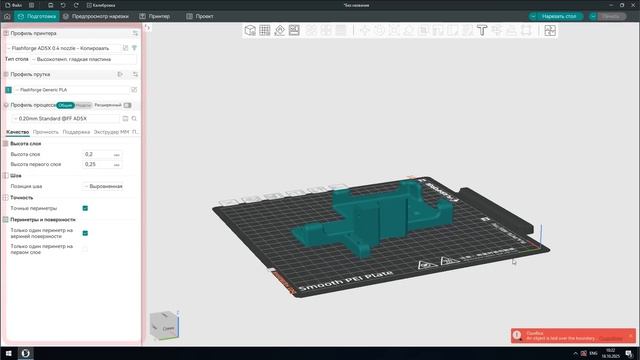Select the Text (T) tool in the toolbar
This screenshot has height=360, width=640.
tap(482, 30)
